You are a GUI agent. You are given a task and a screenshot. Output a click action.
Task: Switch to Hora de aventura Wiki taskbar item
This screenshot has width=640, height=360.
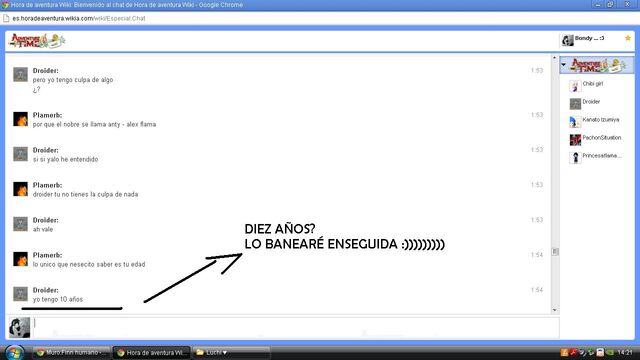click(151, 353)
